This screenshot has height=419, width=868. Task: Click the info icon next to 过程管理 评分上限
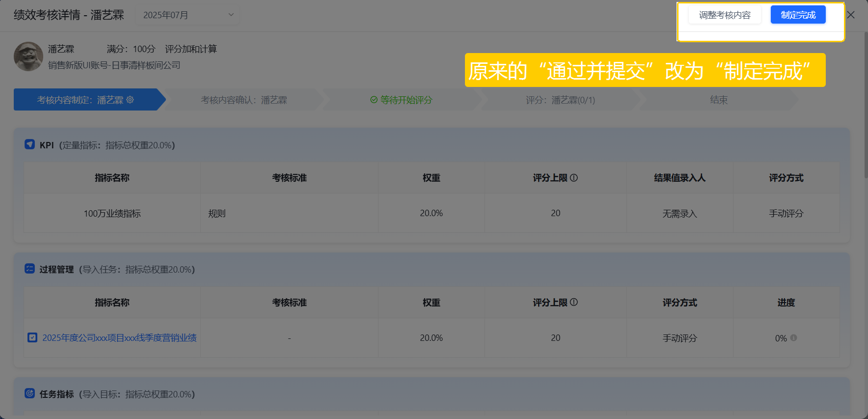[x=574, y=302]
